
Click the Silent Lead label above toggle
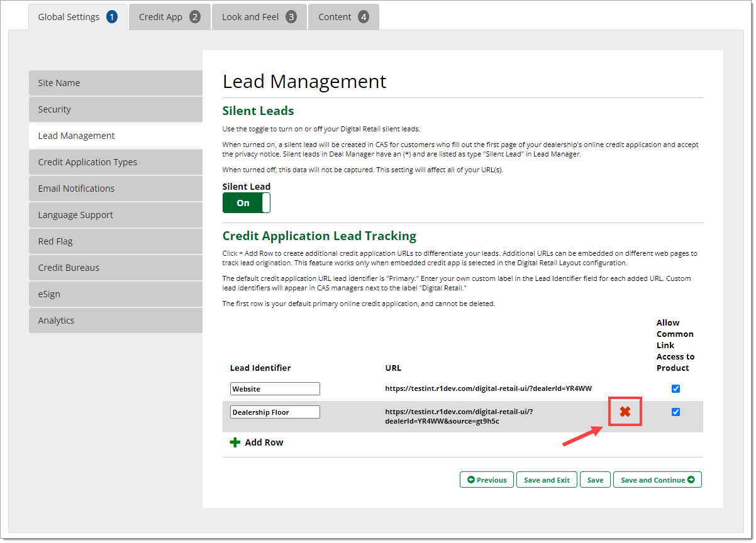click(x=247, y=187)
